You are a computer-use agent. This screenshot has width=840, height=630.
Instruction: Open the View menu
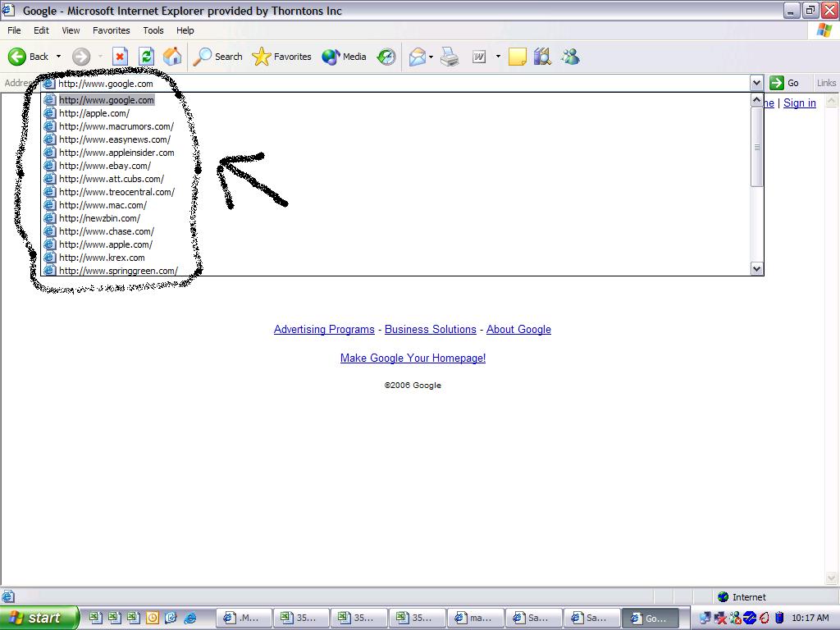[71, 30]
